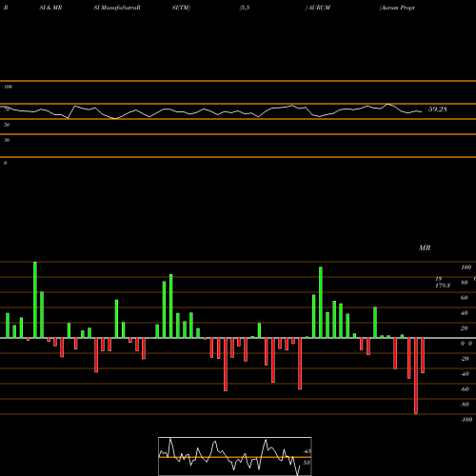This screenshot has width=476, height=476.
Task: Click the RSI value 59.28 label
Action: click(x=438, y=109)
